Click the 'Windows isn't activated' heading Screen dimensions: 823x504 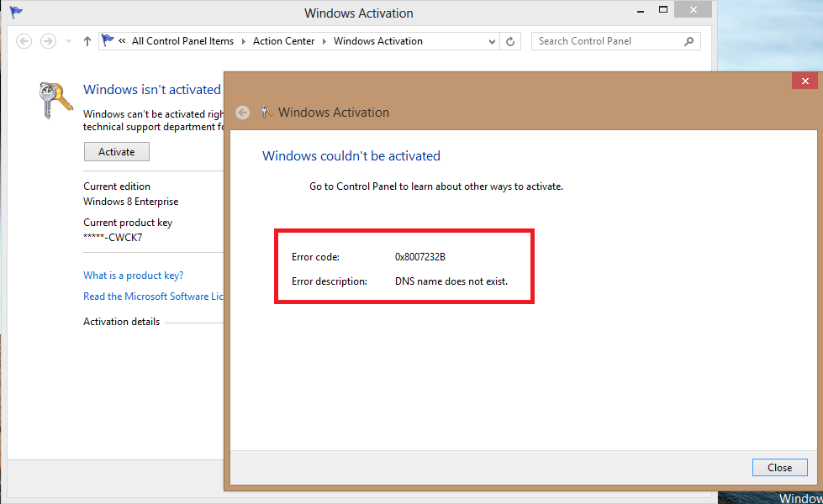tap(152, 90)
